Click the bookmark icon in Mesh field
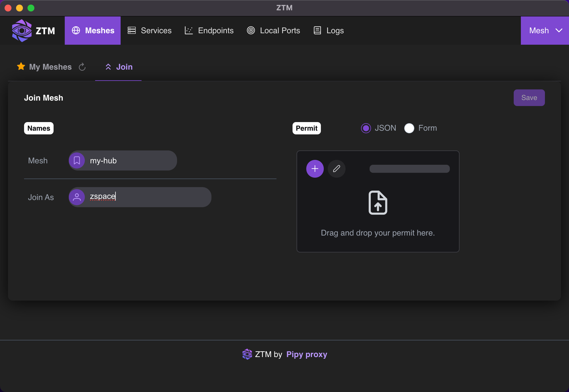Screen dimensions: 569x392 [x=77, y=160]
